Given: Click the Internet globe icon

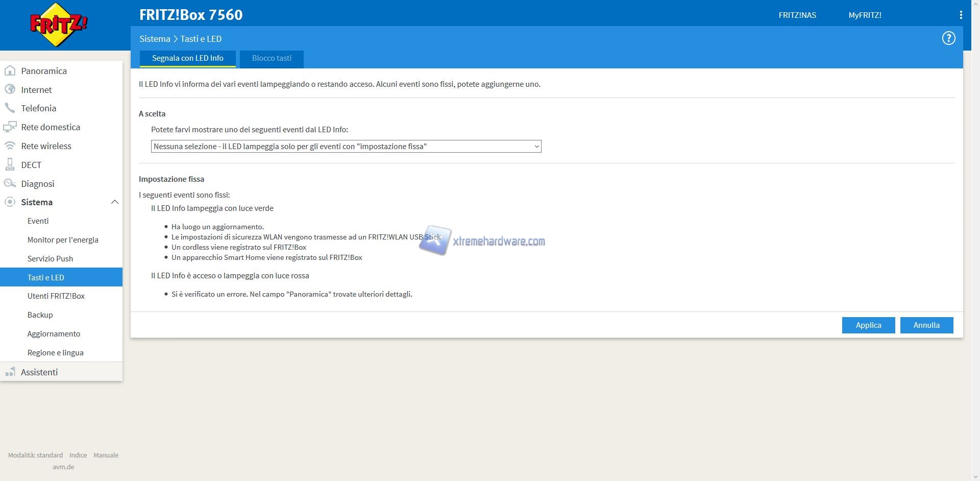Looking at the screenshot, I should (x=10, y=90).
